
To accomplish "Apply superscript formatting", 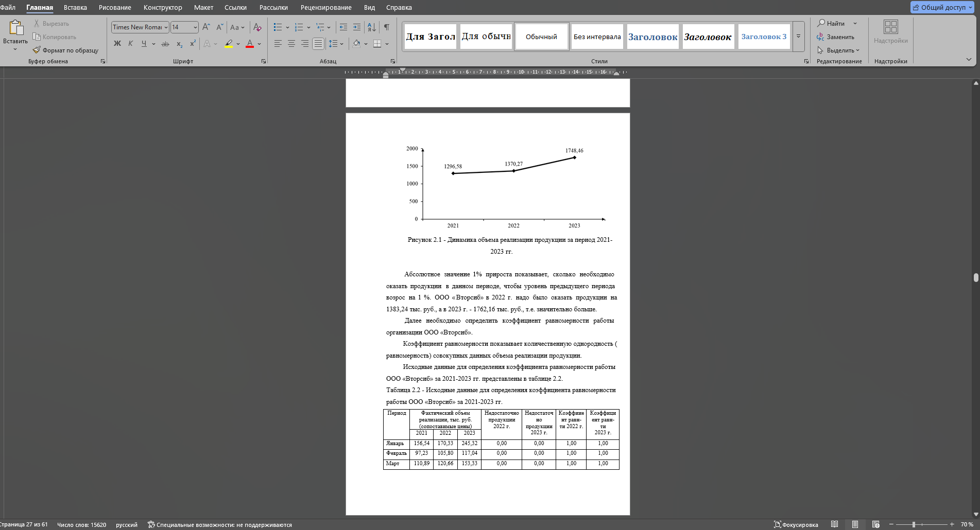I will (x=193, y=44).
